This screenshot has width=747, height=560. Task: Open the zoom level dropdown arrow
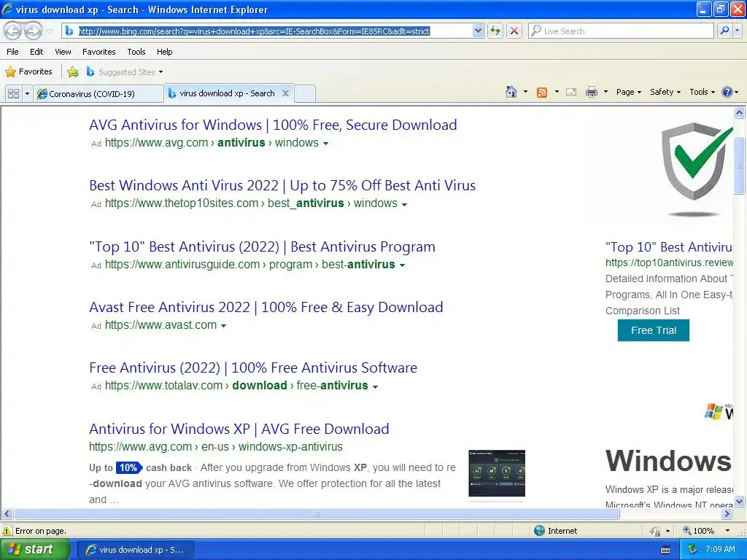[x=727, y=531]
